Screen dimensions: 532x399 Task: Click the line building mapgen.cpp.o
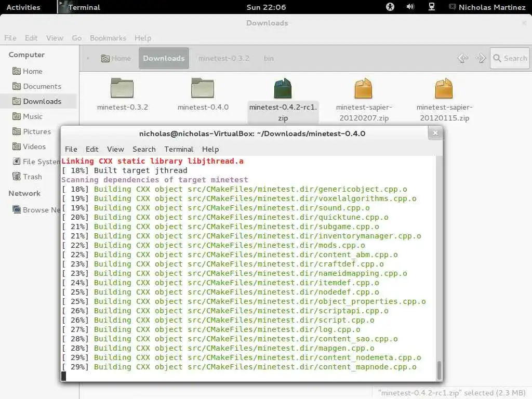click(218, 348)
